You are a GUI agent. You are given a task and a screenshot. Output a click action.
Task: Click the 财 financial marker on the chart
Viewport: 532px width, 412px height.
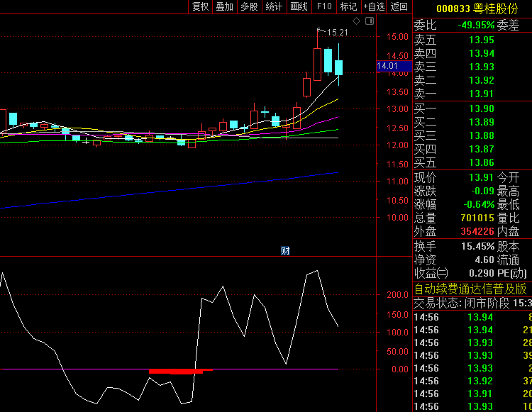(285, 250)
